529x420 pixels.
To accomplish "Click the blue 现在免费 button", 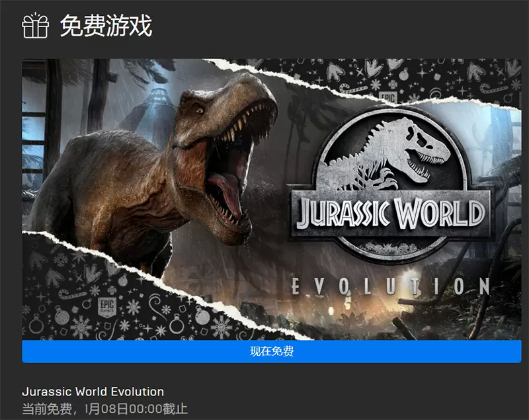I will coord(272,351).
